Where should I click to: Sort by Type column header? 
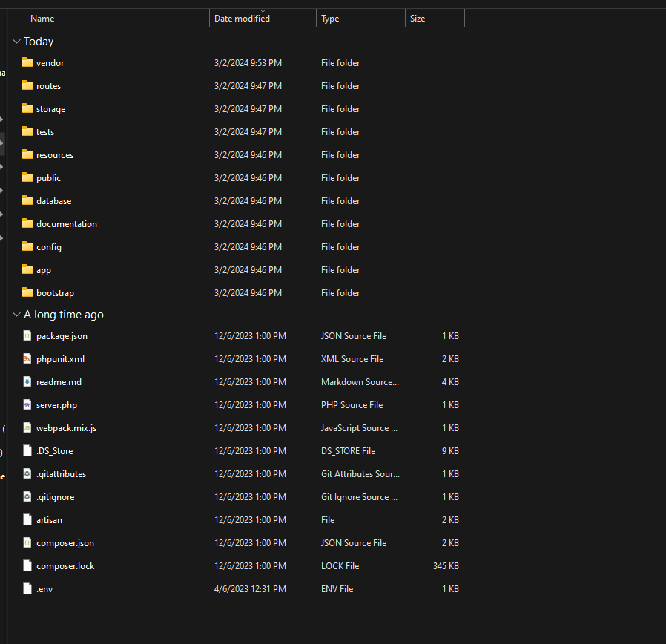[360, 19]
